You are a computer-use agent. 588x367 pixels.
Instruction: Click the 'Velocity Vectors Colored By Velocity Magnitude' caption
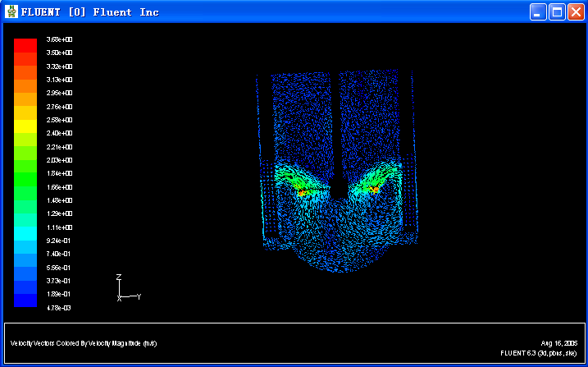pos(84,342)
